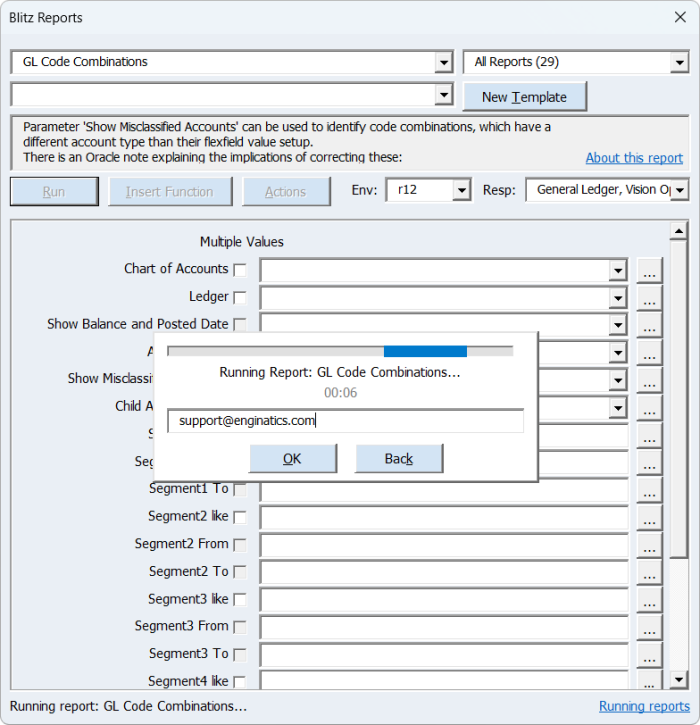Image resolution: width=700 pixels, height=725 pixels.
Task: Click the Insert Function button
Action: [x=170, y=191]
